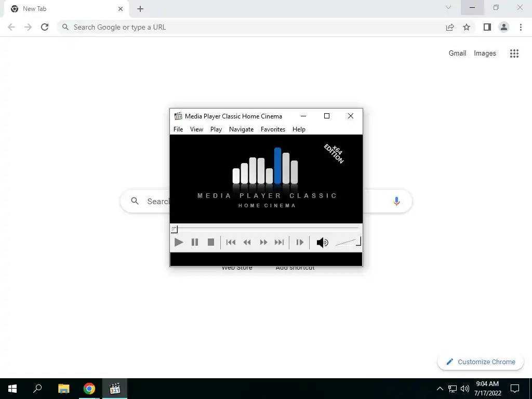Step forward one frame

tap(300, 242)
